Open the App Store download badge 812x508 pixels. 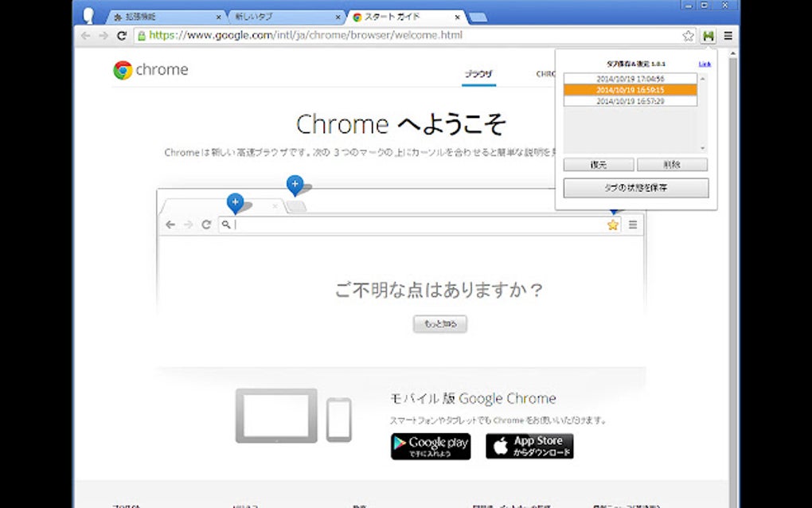coord(529,446)
